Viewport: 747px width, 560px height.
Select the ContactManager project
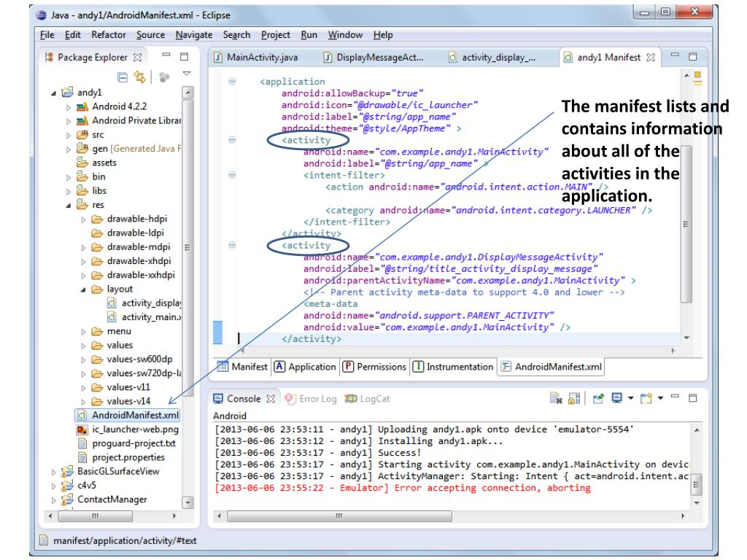[104, 499]
